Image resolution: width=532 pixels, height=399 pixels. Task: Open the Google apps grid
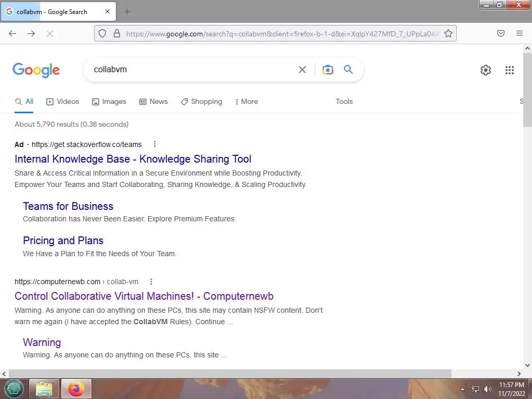(x=510, y=70)
